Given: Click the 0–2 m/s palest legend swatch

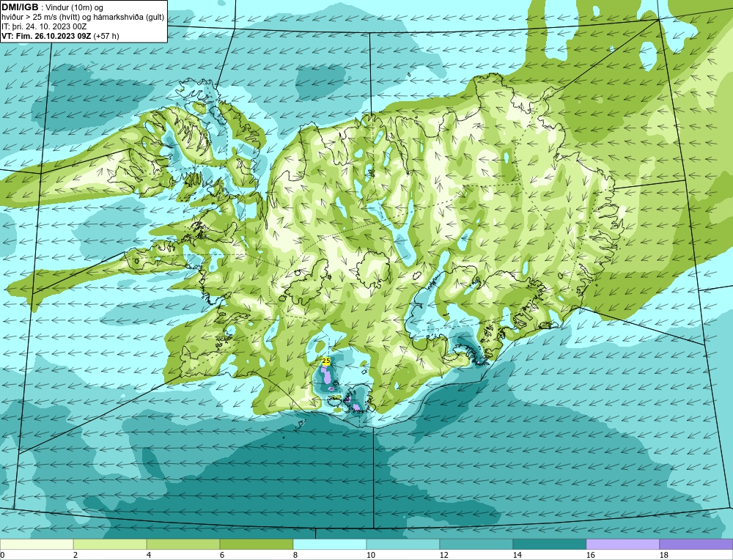Looking at the screenshot, I should [x=37, y=545].
